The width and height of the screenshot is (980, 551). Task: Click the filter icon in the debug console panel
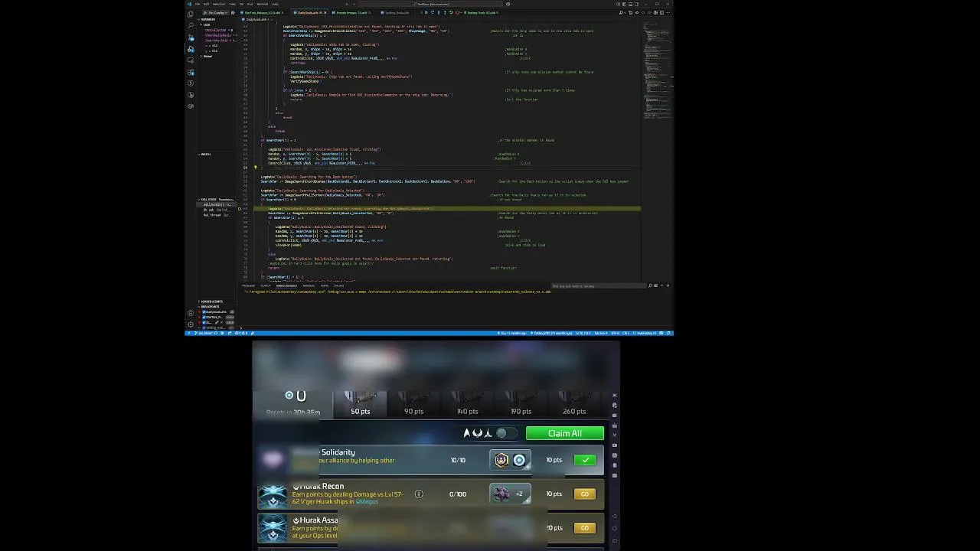650,285
